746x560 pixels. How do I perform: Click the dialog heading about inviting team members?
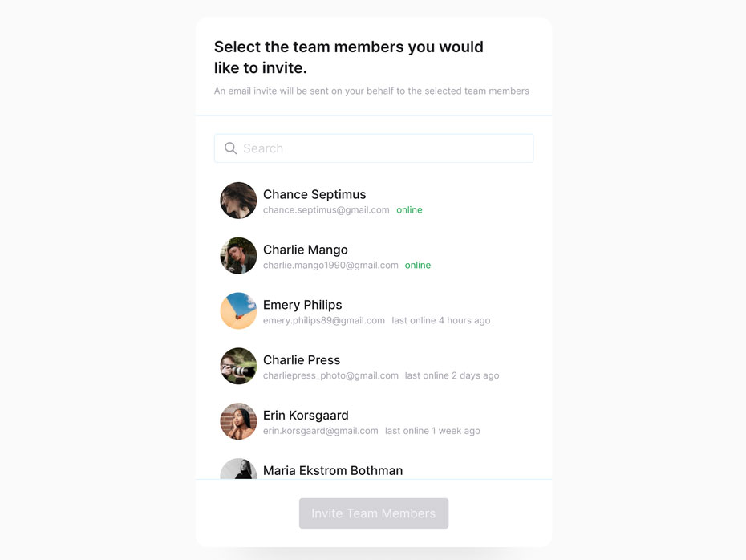click(x=348, y=57)
